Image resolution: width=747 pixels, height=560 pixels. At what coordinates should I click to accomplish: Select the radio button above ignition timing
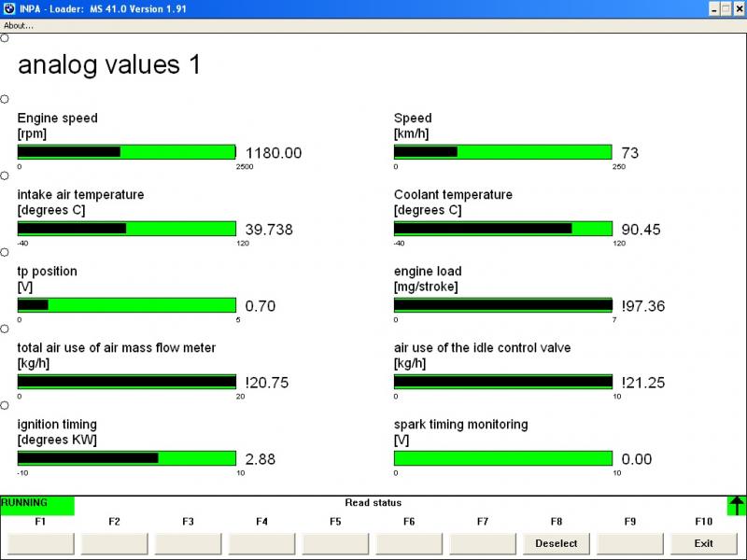click(x=5, y=405)
